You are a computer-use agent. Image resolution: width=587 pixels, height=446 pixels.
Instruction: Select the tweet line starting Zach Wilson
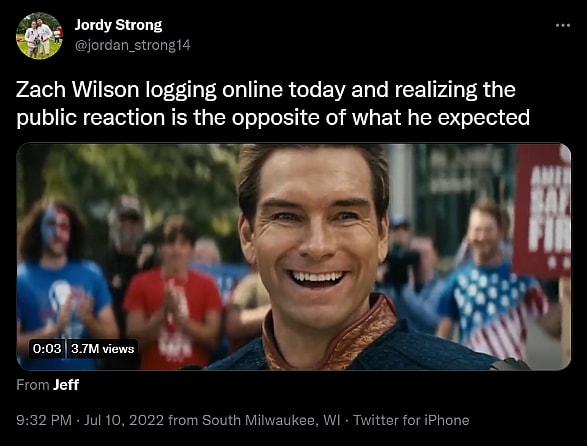(x=266, y=90)
